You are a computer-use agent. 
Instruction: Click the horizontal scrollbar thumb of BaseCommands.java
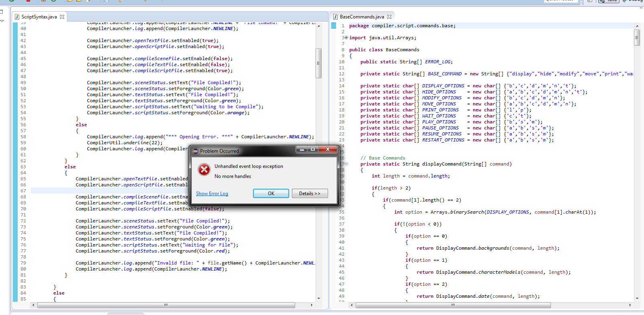(x=453, y=305)
